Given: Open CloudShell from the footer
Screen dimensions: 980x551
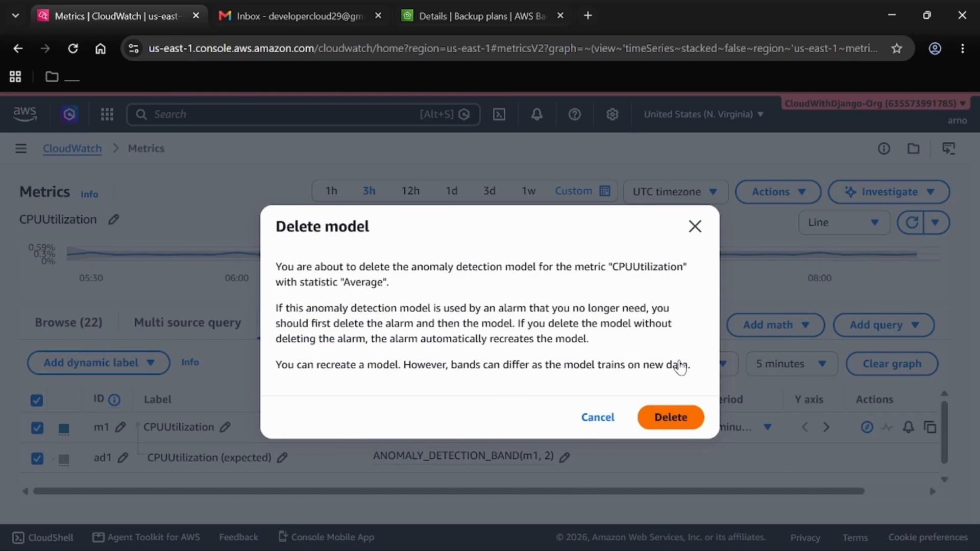Looking at the screenshot, I should (43, 537).
